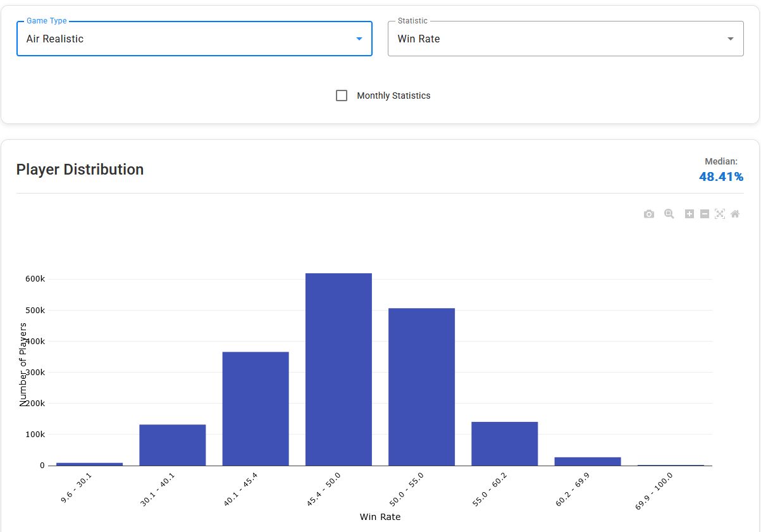Screen dimensions: 761x532
Task: Click the 45.4 - 50.0 bar
Action: [x=338, y=369]
